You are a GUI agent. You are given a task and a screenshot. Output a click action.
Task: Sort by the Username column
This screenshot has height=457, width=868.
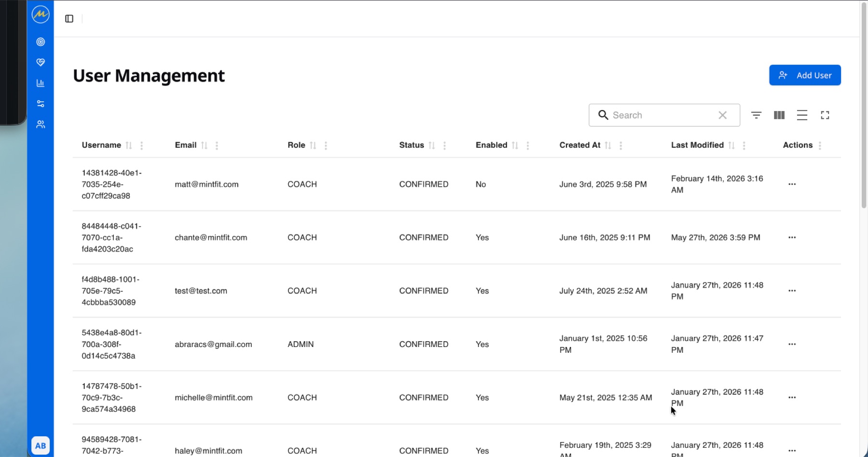[x=129, y=145]
